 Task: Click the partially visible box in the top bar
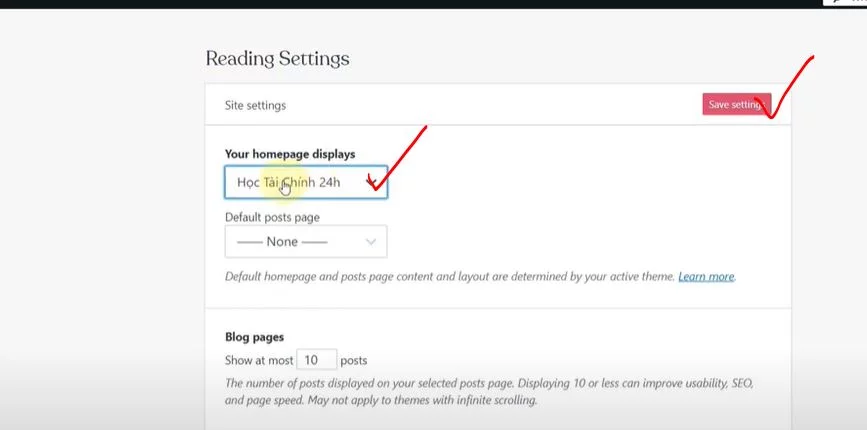pyautogui.click(x=844, y=2)
